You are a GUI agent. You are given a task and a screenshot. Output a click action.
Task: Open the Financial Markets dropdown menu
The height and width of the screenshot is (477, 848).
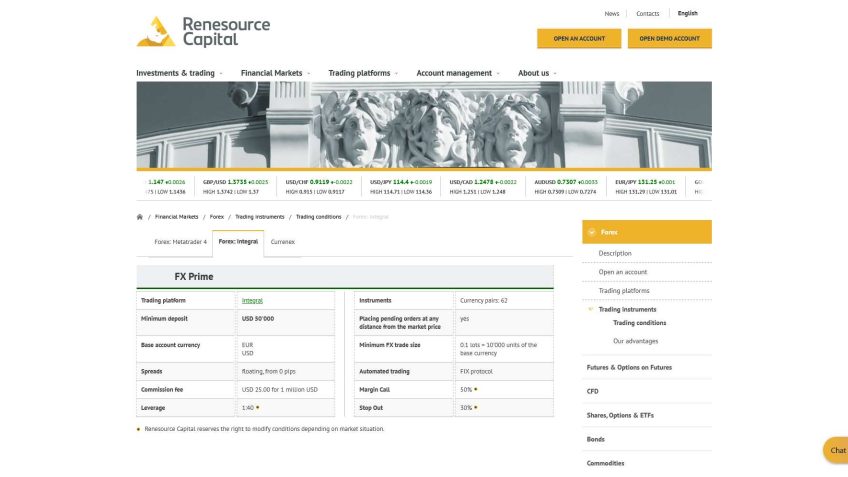pos(275,73)
